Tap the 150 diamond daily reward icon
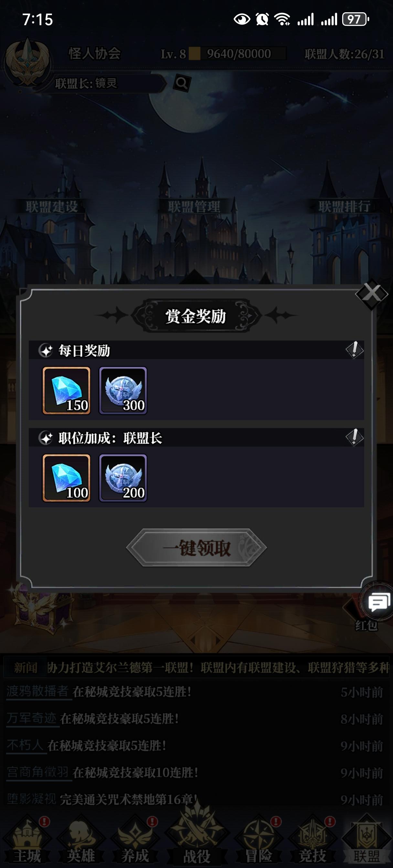This screenshot has height=868, width=393. [x=67, y=390]
